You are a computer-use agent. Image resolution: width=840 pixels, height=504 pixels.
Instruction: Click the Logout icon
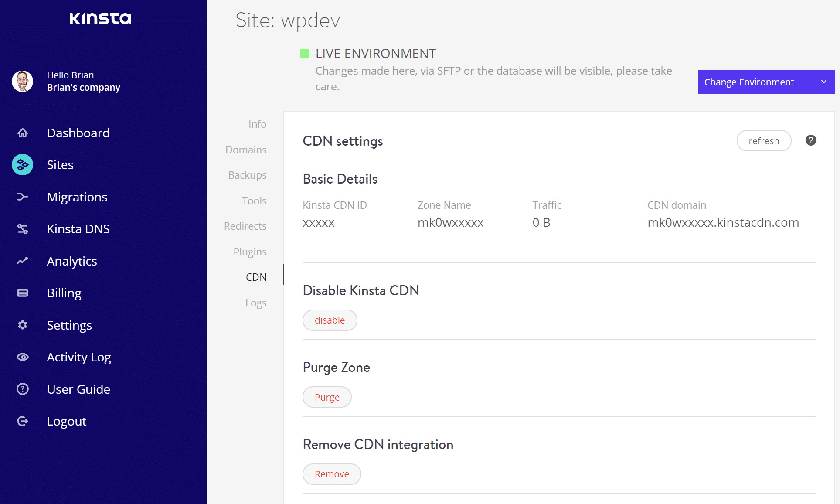point(23,421)
